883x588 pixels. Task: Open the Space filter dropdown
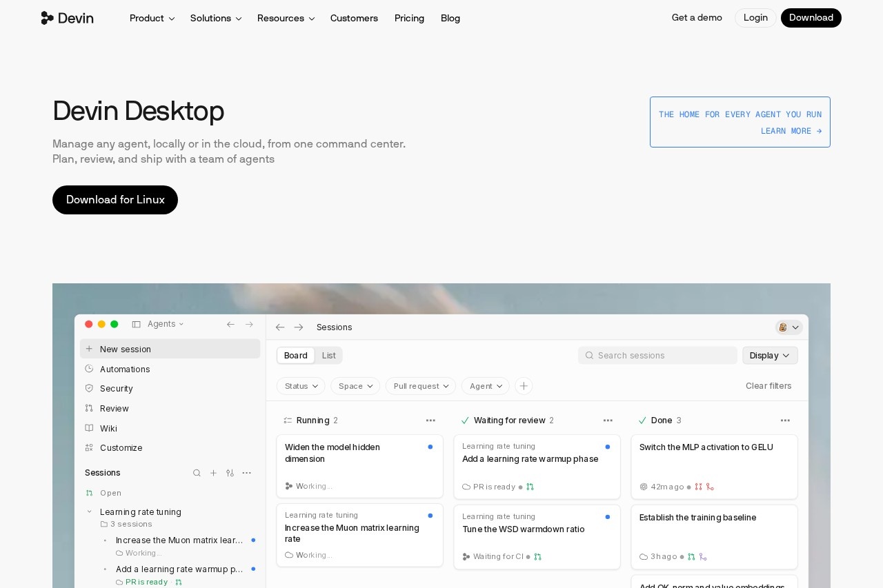pos(355,386)
